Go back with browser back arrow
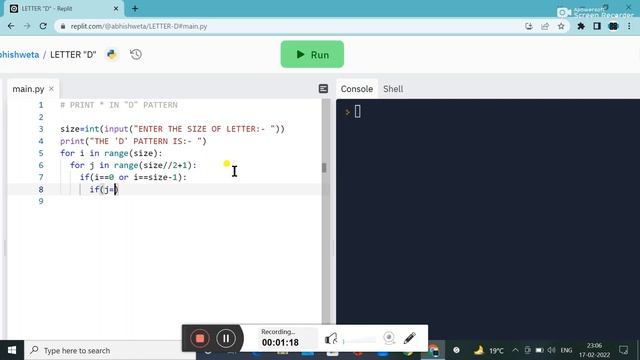The height and width of the screenshot is (360, 640). (11, 26)
